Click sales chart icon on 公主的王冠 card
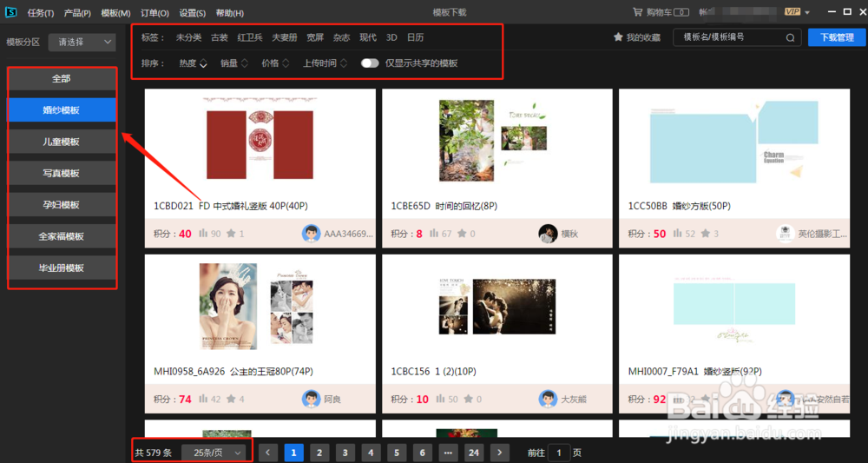868x463 pixels. point(202,399)
